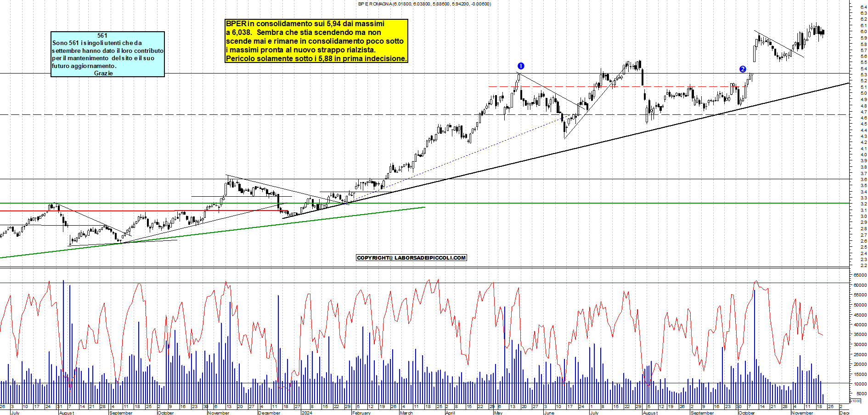Select the cyan '561' contributors note box
This screenshot has width=868, height=415.
pyautogui.click(x=107, y=54)
